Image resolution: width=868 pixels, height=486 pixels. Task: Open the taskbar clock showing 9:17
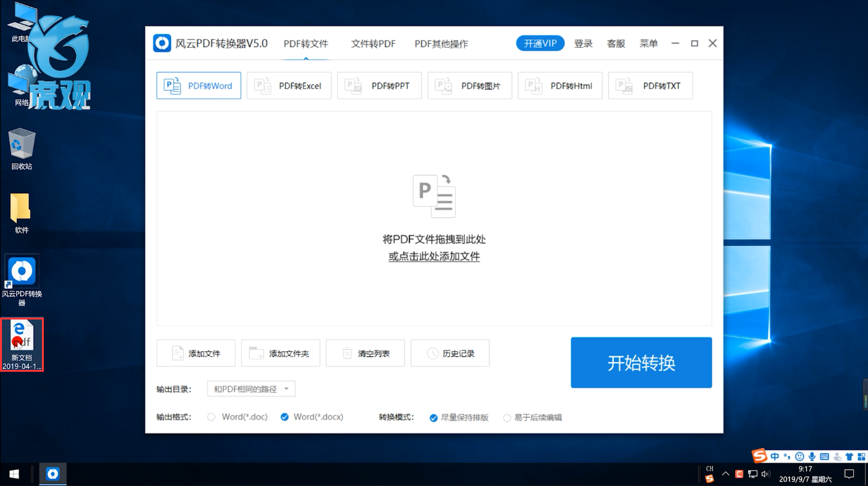point(805,474)
